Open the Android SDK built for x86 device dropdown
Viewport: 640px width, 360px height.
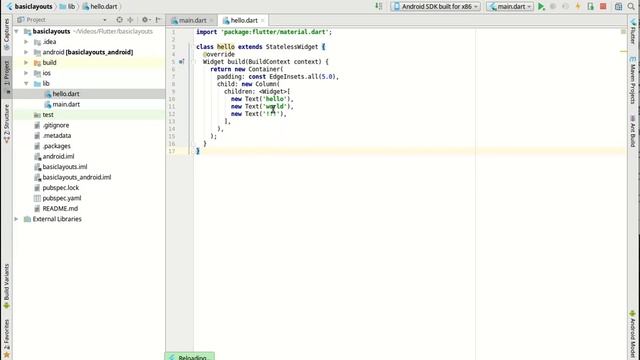click(436, 7)
